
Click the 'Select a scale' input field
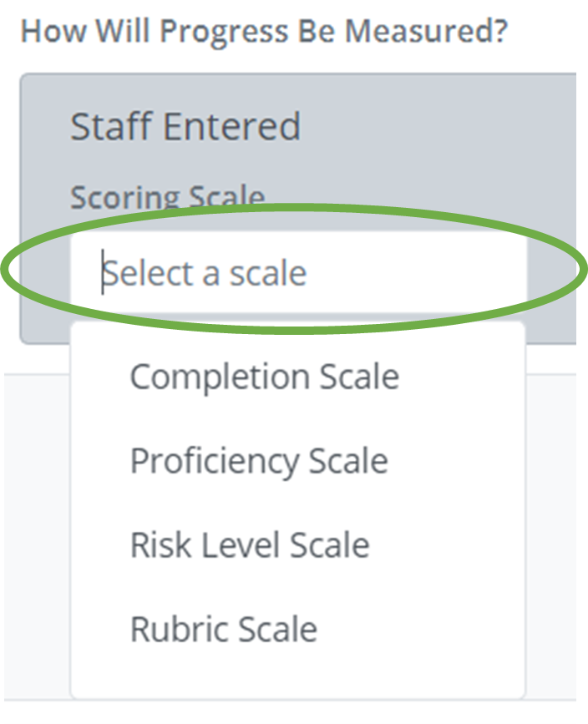[x=297, y=273]
